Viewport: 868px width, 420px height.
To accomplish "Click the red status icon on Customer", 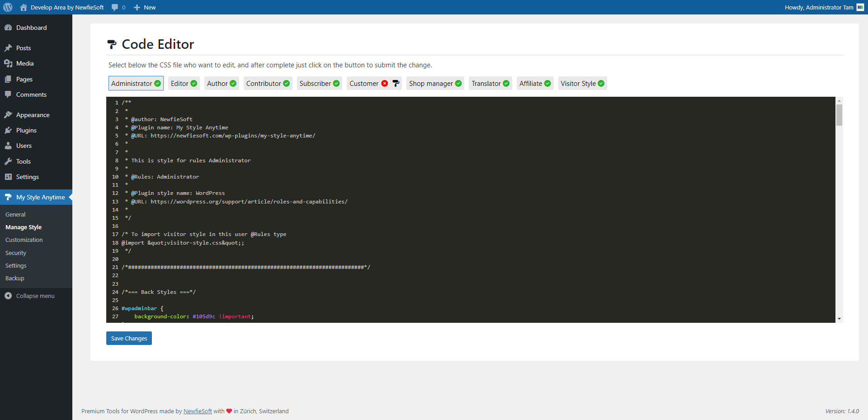I will coord(385,83).
